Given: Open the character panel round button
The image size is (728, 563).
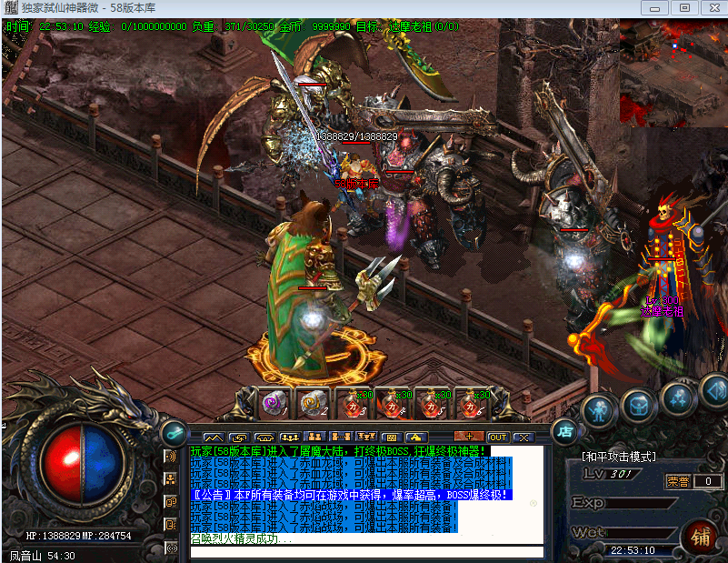Looking at the screenshot, I should point(599,408).
